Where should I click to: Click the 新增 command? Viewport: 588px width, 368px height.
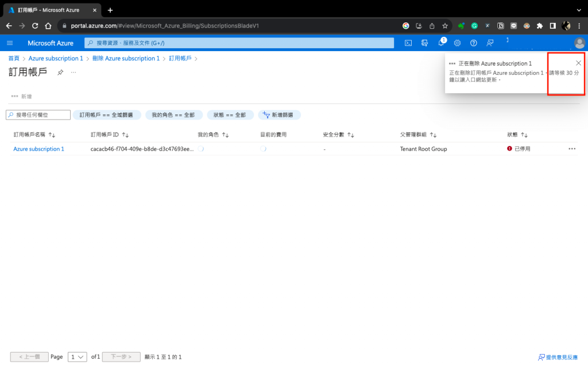pos(21,97)
